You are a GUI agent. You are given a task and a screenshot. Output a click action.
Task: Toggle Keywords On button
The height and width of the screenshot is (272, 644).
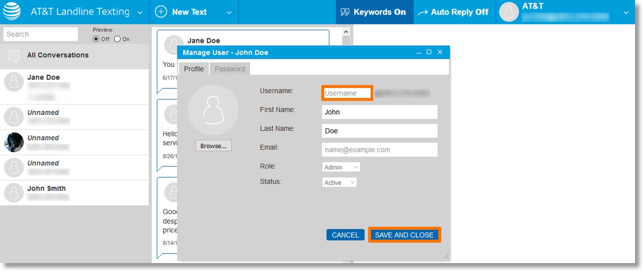pyautogui.click(x=375, y=12)
